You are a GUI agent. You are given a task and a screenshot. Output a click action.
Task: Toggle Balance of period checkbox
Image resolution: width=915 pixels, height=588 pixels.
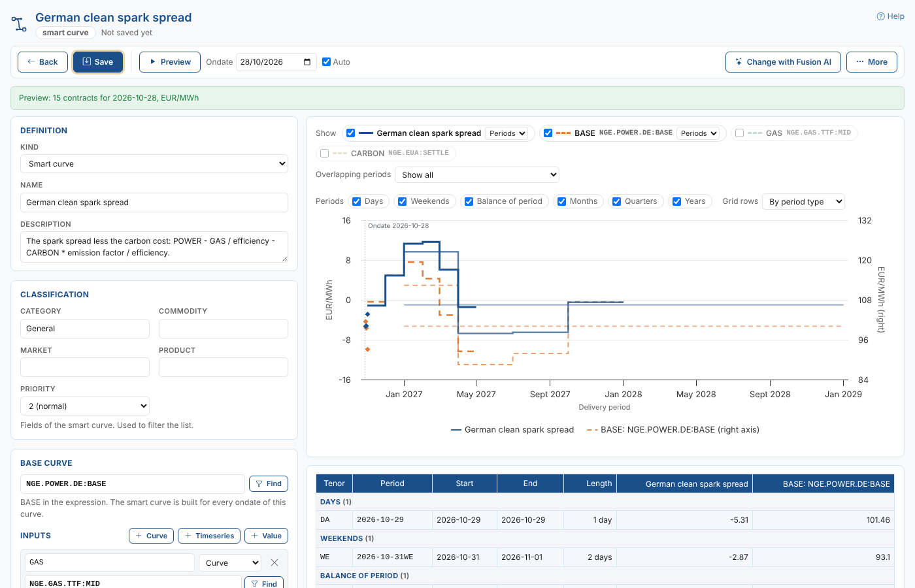point(469,202)
